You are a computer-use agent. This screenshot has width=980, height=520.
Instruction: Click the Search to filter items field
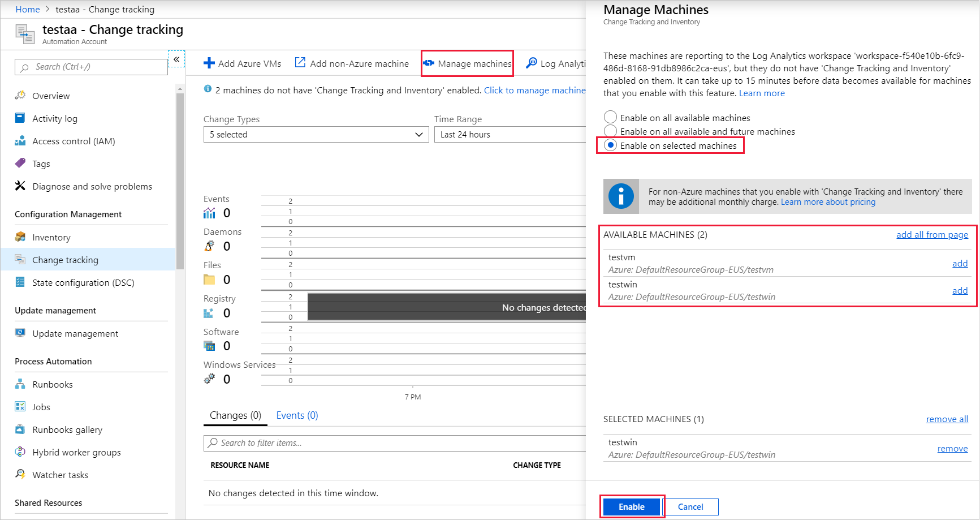[395, 443]
